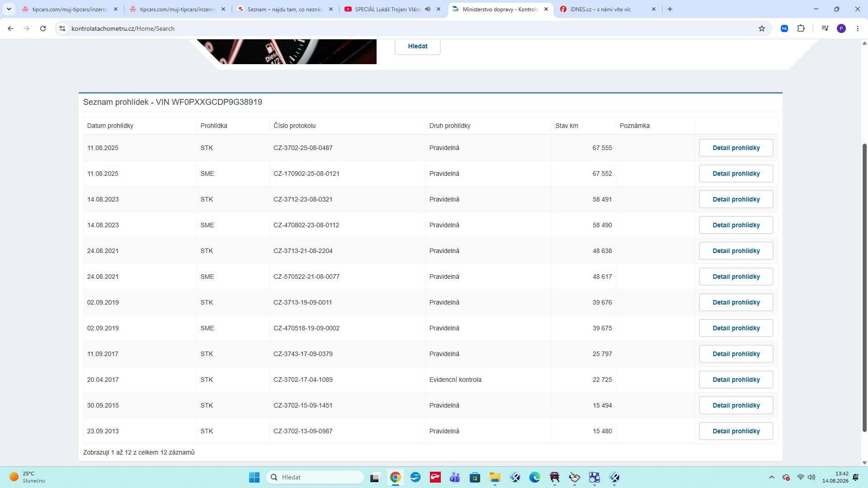Screen dimensions: 868x488
Task: Open the Extensions puzzle icon
Action: pyautogui.click(x=801, y=28)
